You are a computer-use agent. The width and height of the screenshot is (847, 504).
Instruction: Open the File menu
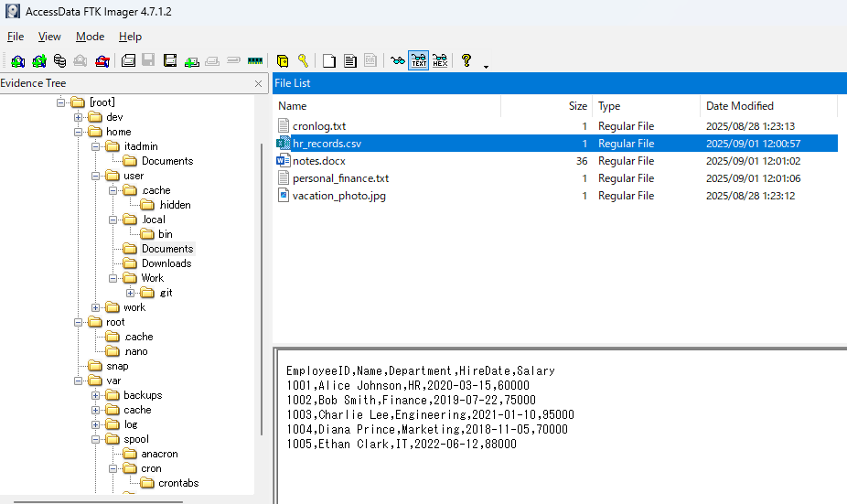(x=16, y=37)
